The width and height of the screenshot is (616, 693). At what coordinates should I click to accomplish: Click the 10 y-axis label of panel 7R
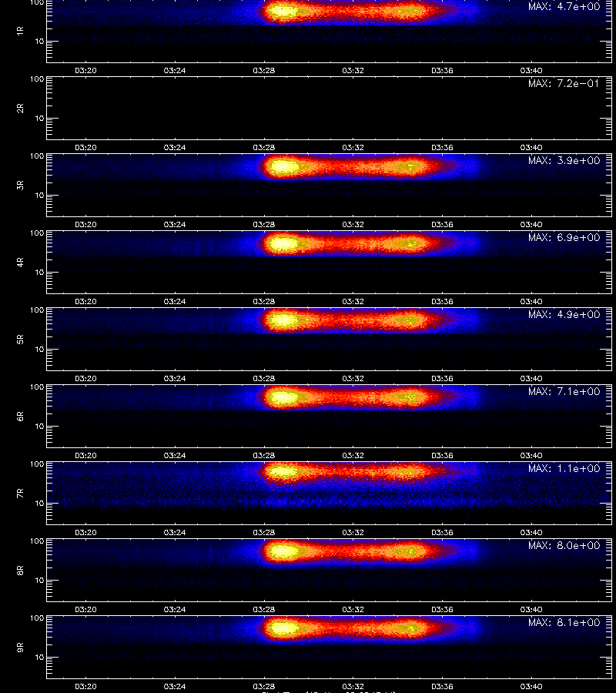39,504
